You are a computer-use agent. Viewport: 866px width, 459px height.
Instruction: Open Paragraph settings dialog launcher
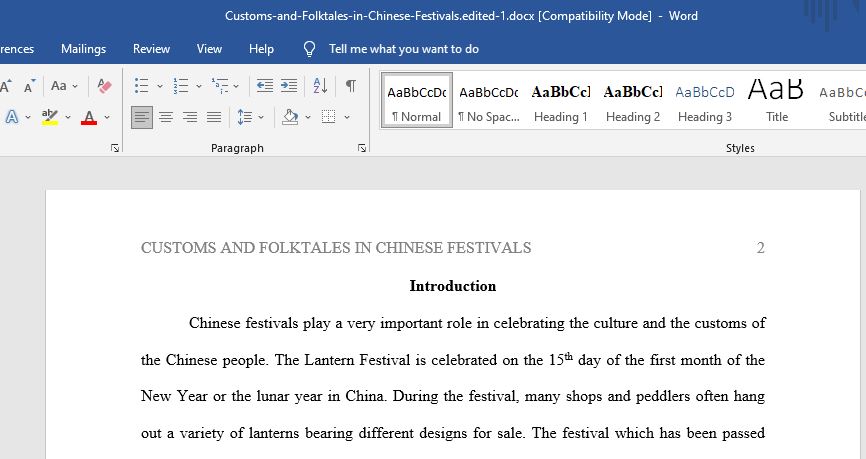[362, 148]
